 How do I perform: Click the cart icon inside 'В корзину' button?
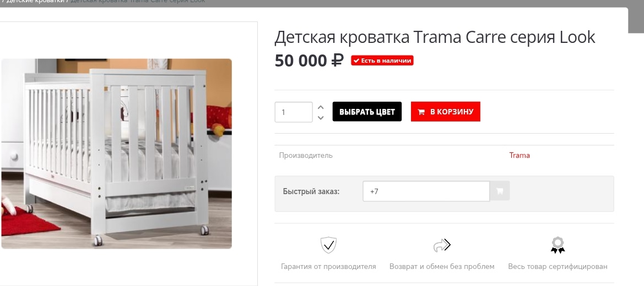pos(421,112)
